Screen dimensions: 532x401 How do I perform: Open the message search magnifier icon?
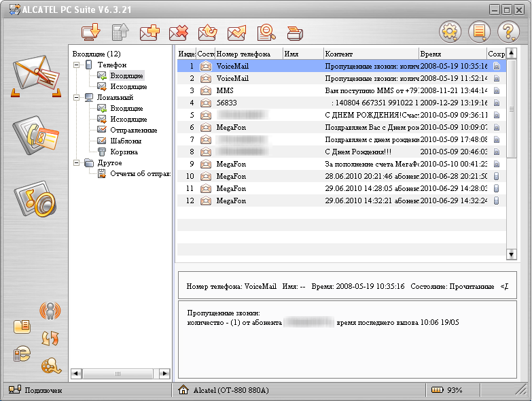[266, 33]
